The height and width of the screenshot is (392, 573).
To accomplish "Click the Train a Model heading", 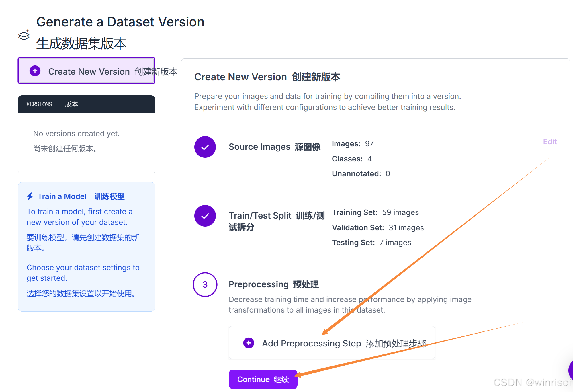I will [x=62, y=196].
